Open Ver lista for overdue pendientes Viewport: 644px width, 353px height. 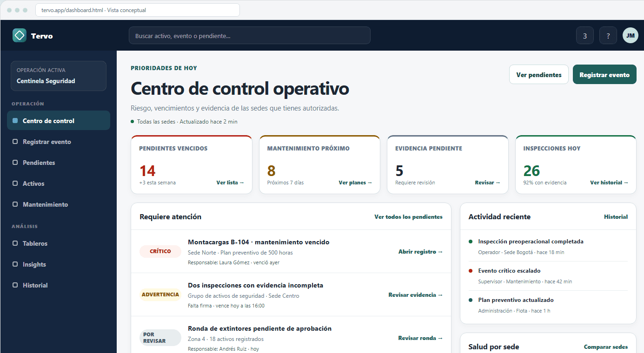[230, 183]
